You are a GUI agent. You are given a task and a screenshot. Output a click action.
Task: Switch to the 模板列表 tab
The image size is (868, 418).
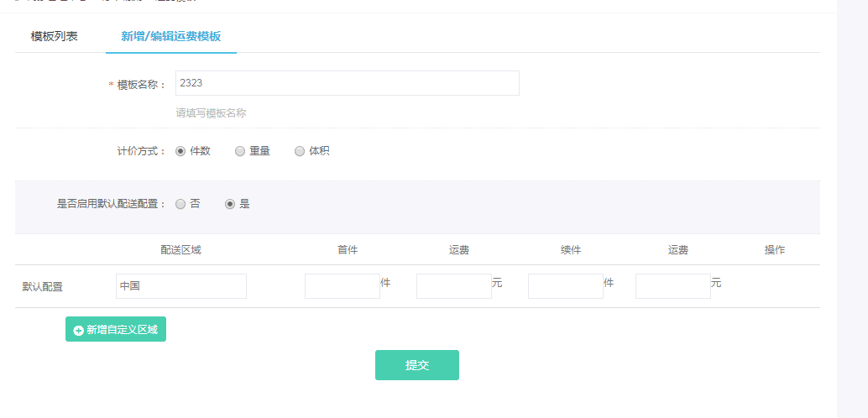(55, 37)
